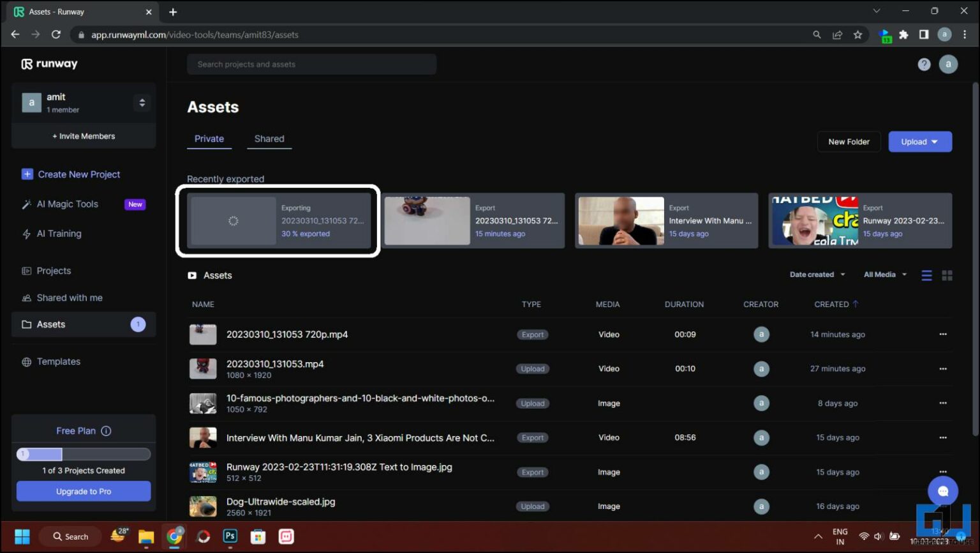The width and height of the screenshot is (980, 553).
Task: Click the projects created progress bar
Action: [84, 455]
